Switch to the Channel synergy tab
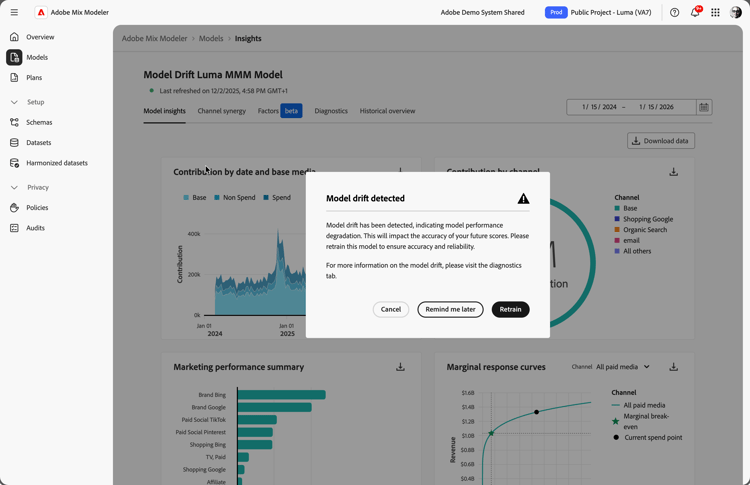 [x=221, y=111]
